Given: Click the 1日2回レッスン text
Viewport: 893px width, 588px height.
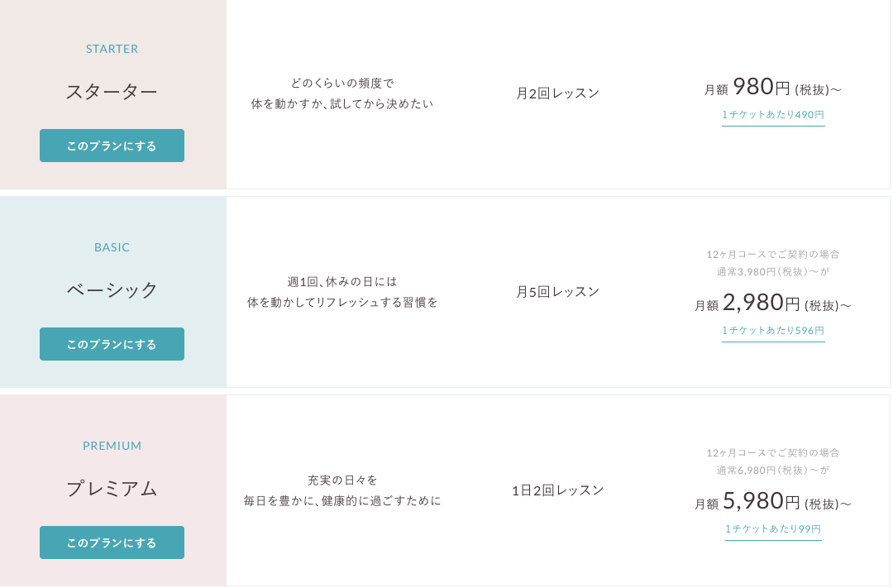Looking at the screenshot, I should [x=558, y=490].
